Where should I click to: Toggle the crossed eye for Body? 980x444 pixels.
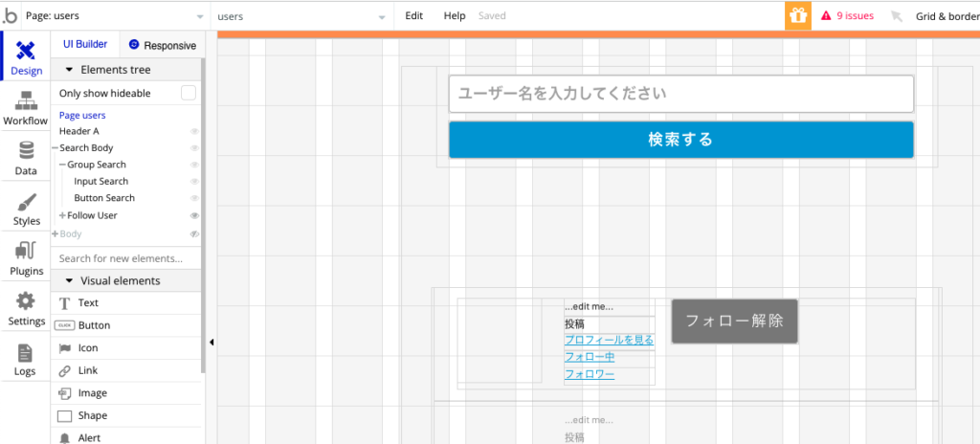194,233
